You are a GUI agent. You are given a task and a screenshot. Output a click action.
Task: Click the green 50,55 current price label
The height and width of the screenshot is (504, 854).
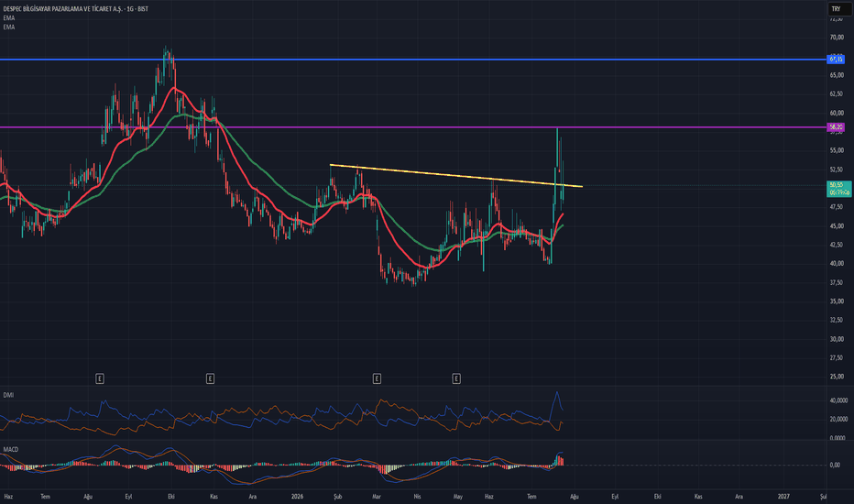838,189
